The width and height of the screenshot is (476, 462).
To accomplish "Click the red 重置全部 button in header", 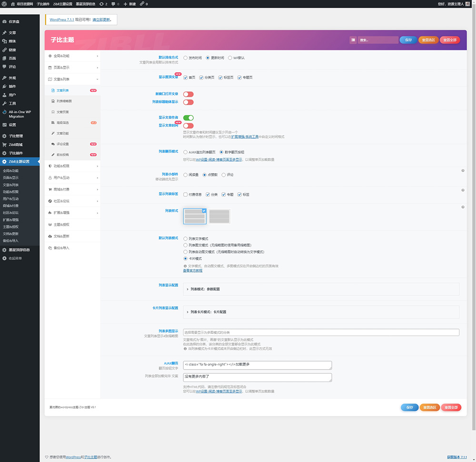I will click(450, 40).
